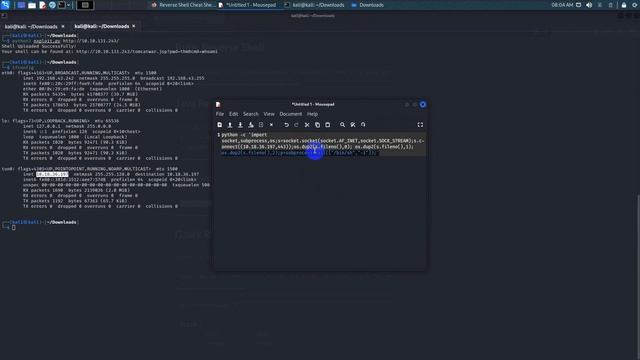
Task: Redo the edit in Mousepad toolbar
Action: tap(296, 125)
